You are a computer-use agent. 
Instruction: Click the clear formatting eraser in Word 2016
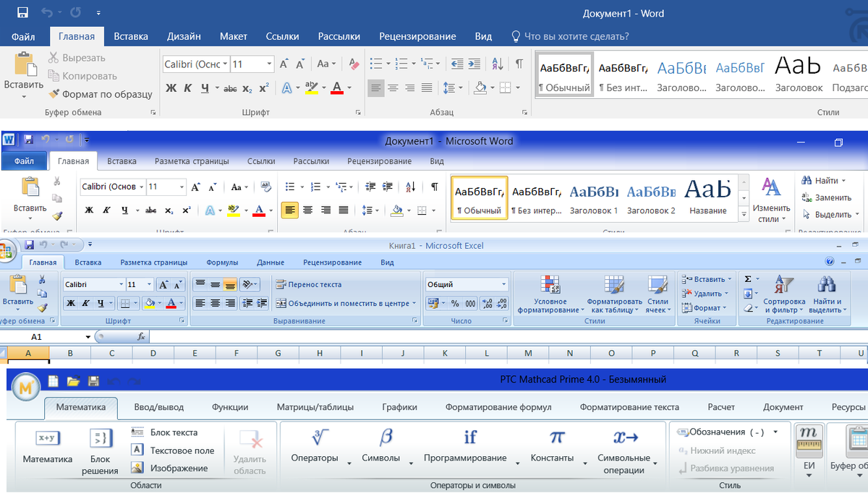click(354, 64)
